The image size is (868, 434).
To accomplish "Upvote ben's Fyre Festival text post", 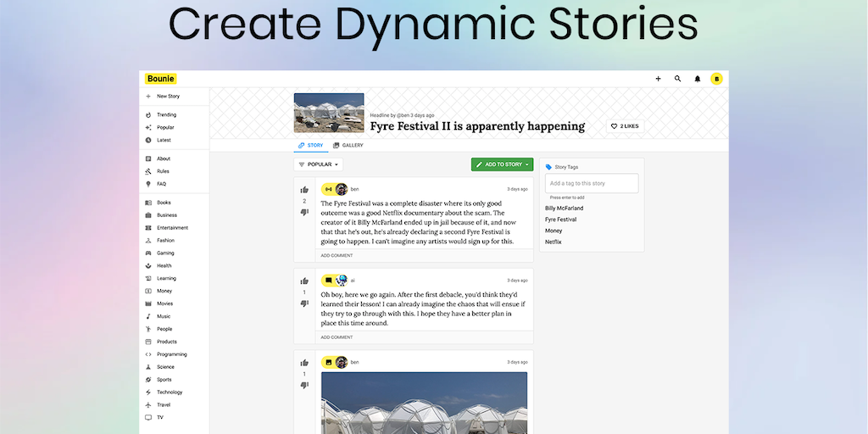I will click(x=304, y=190).
